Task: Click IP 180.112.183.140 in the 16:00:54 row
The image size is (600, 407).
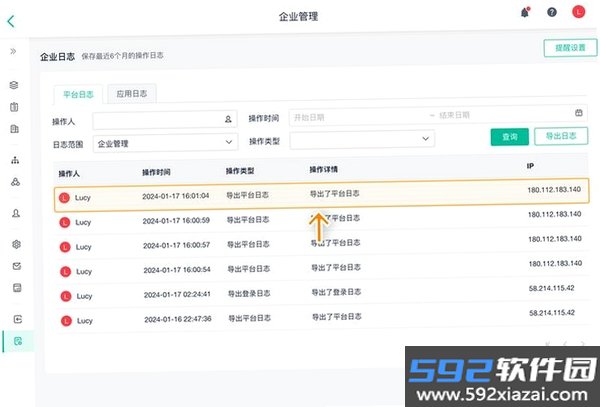Action: [555, 264]
